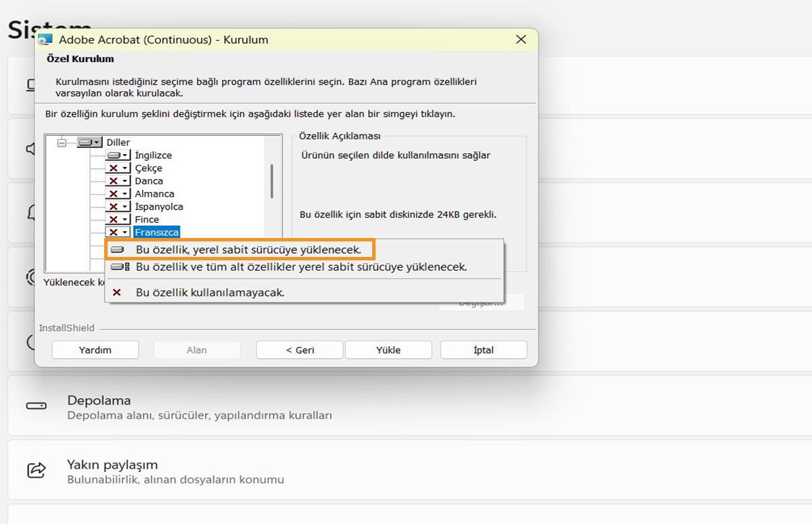The image size is (812, 524).
Task: Open the Danca feature install dropdown icon
Action: coord(118,181)
